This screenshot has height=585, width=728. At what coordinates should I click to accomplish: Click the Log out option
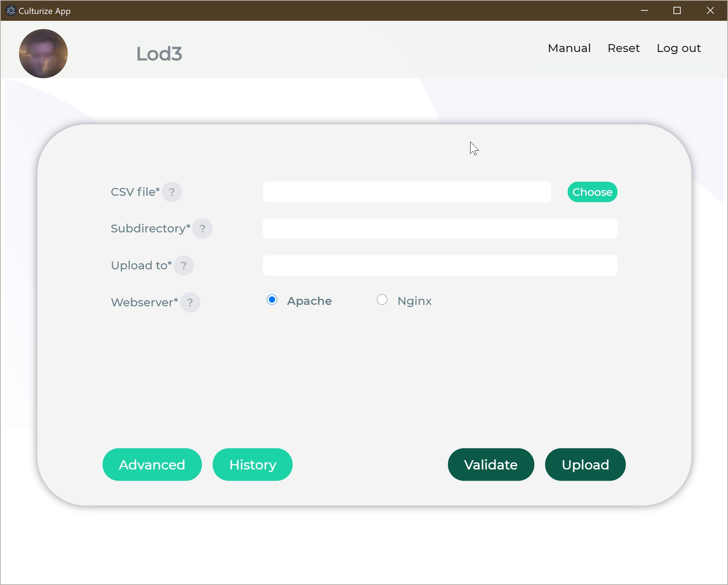679,48
